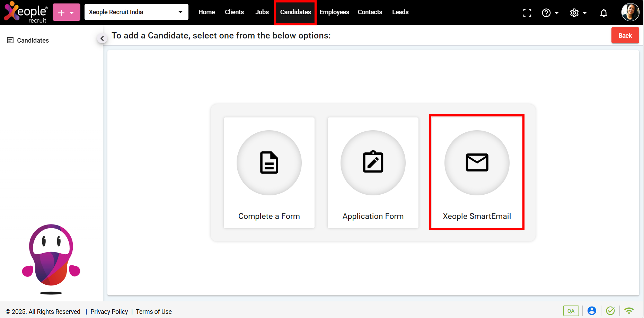The height and width of the screenshot is (318, 644).
Task: Enter fullscreen mode with the expand icon
Action: [527, 13]
